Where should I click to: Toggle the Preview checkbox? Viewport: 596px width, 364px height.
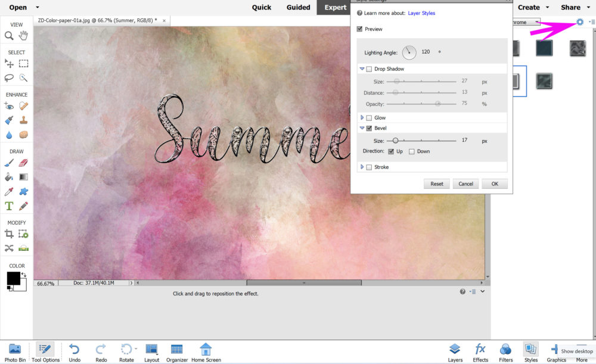click(x=359, y=29)
